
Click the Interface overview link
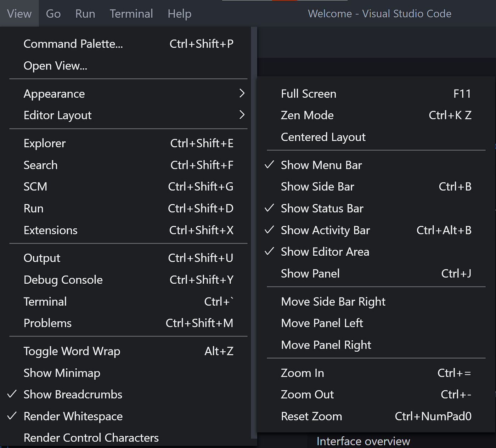click(x=363, y=441)
